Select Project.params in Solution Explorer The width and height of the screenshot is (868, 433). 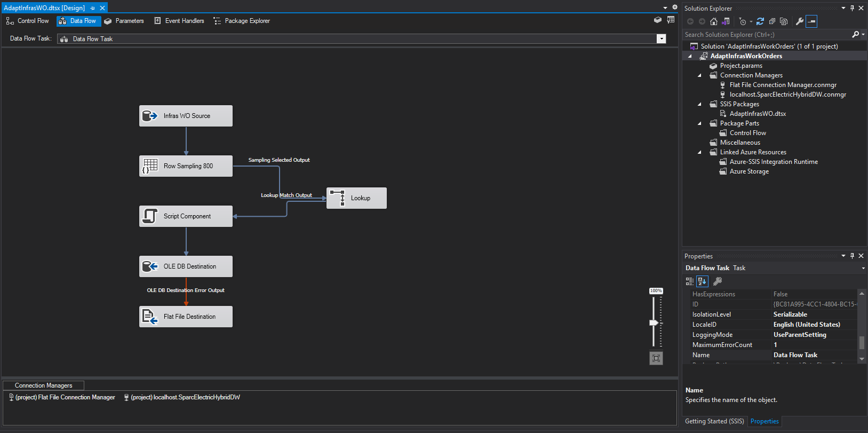tap(741, 66)
